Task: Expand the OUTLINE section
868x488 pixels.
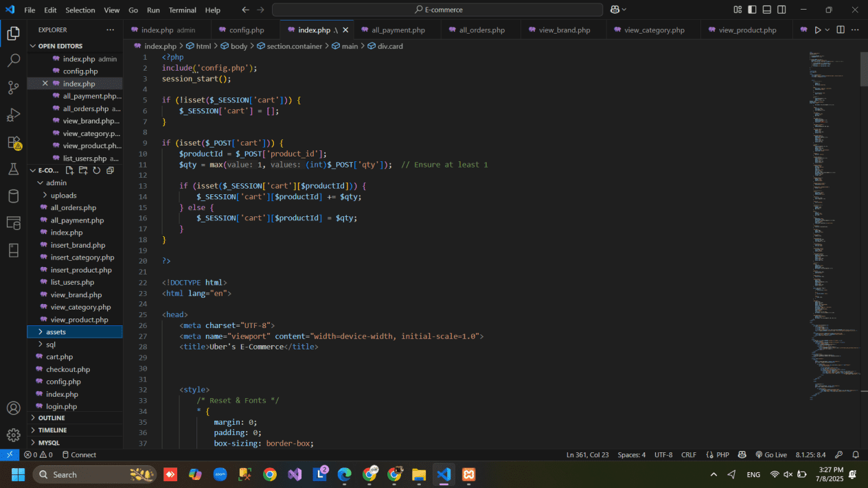Action: [x=75, y=418]
